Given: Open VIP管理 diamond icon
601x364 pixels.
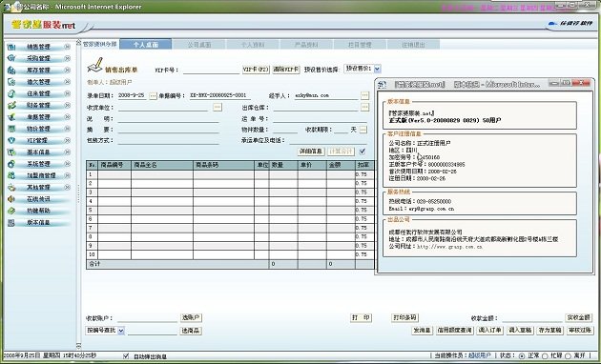Looking at the screenshot, I should point(11,140).
